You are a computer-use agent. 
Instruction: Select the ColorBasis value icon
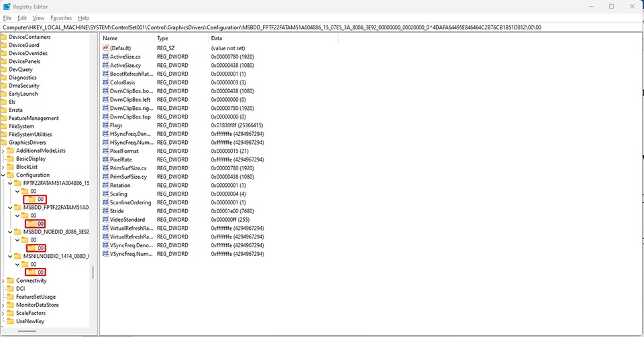point(105,82)
